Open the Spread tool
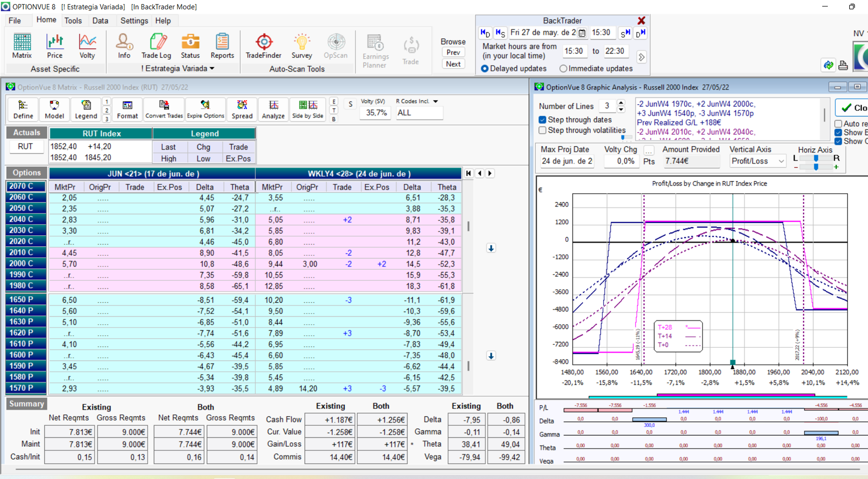The height and width of the screenshot is (479, 868). pos(242,110)
